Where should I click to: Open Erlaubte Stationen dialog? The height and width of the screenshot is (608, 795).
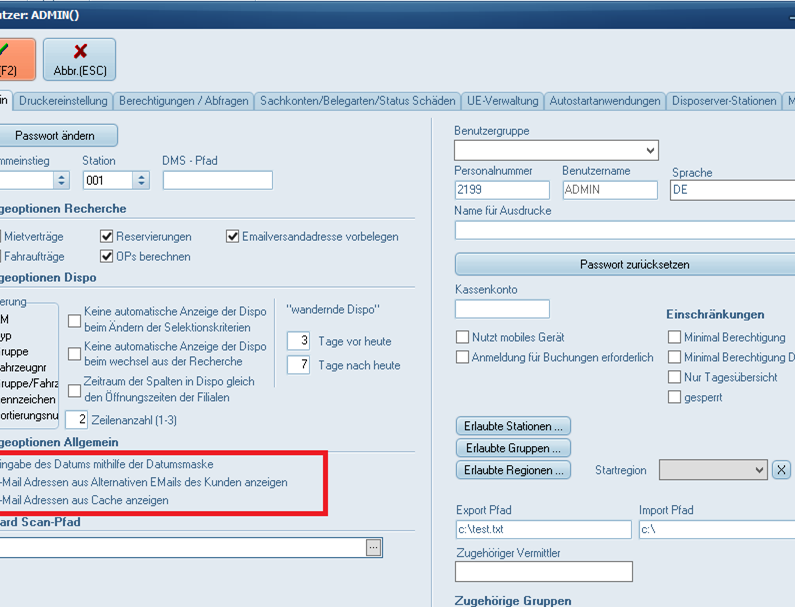tap(513, 427)
